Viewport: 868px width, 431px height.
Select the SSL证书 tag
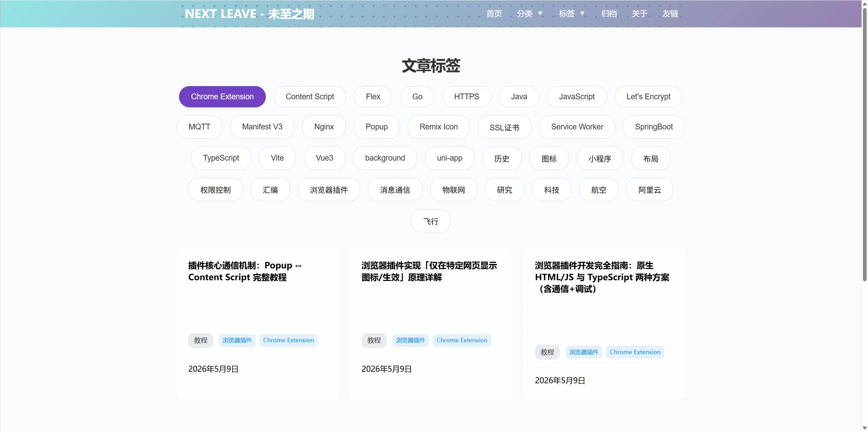[x=505, y=127]
